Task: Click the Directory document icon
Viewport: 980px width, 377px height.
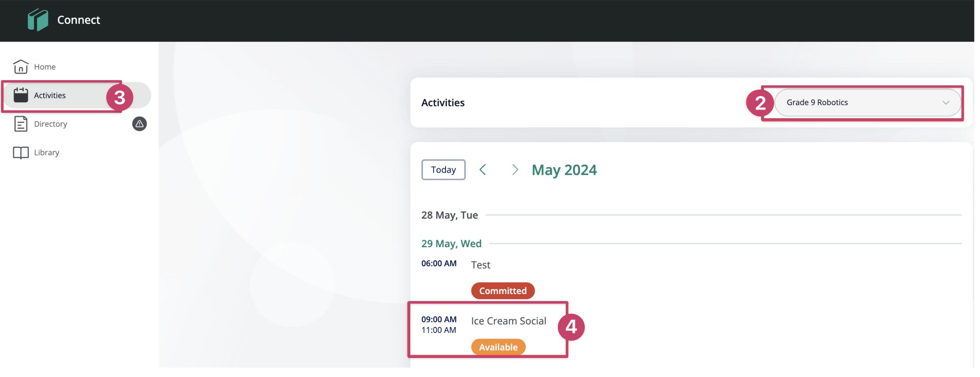Action: (21, 124)
